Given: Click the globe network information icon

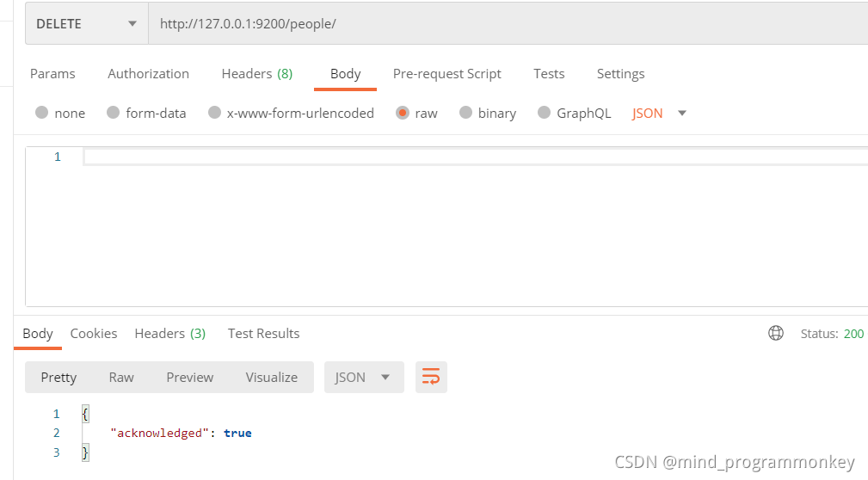Looking at the screenshot, I should (x=776, y=333).
